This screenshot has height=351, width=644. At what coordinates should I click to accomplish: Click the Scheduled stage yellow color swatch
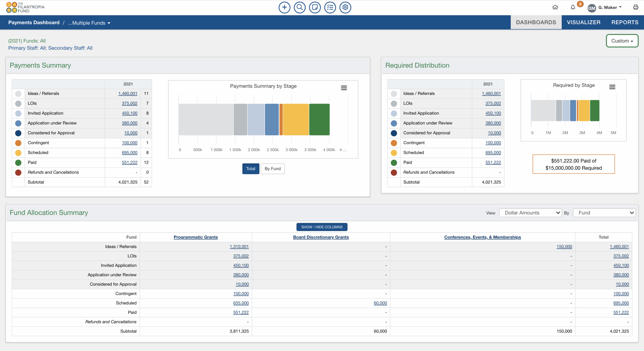point(18,153)
